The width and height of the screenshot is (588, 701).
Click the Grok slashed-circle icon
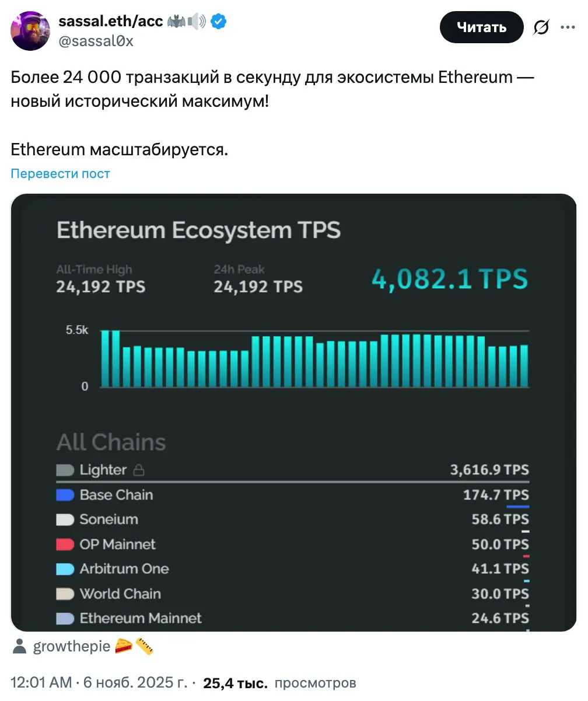(x=541, y=27)
